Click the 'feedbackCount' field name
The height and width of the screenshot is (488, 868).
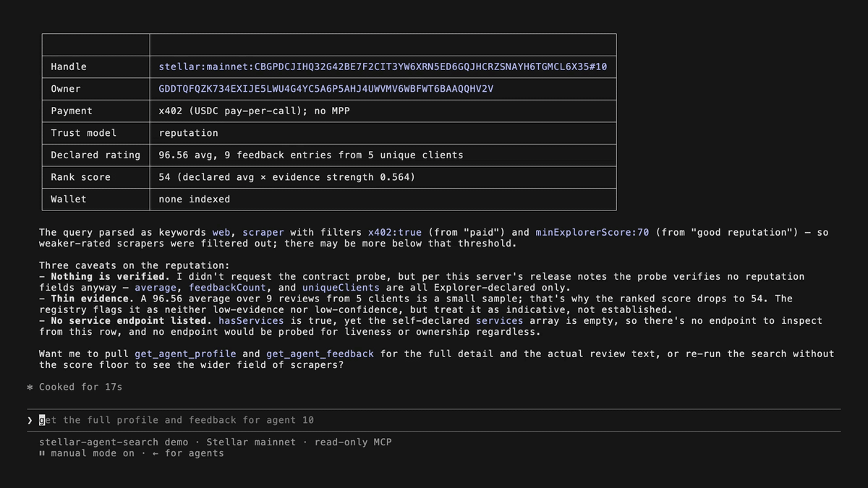click(x=228, y=287)
